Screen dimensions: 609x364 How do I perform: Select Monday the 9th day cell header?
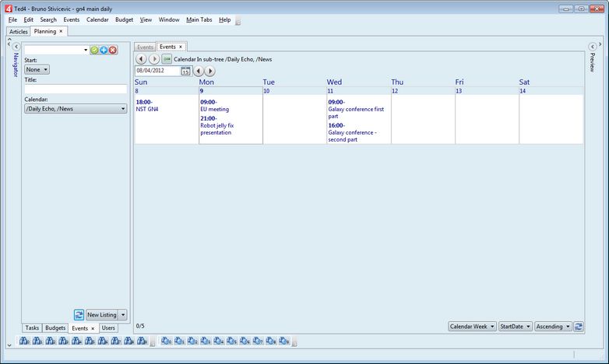[231, 91]
